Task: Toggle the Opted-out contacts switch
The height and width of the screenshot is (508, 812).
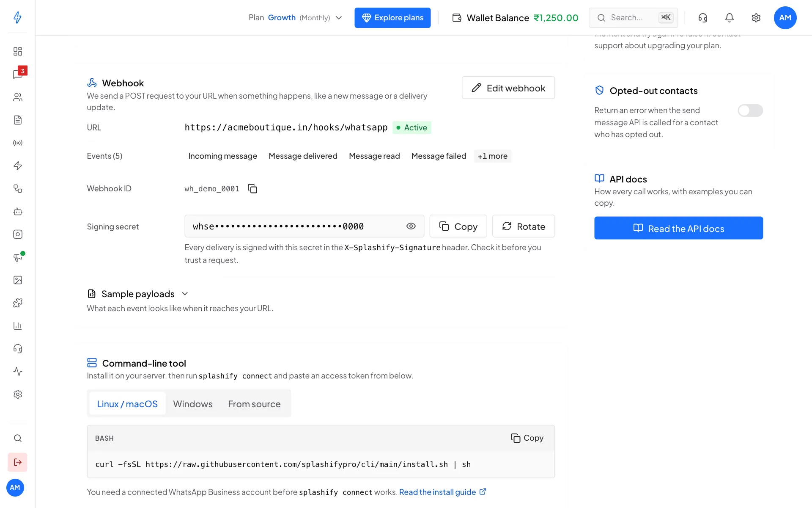Action: click(750, 110)
